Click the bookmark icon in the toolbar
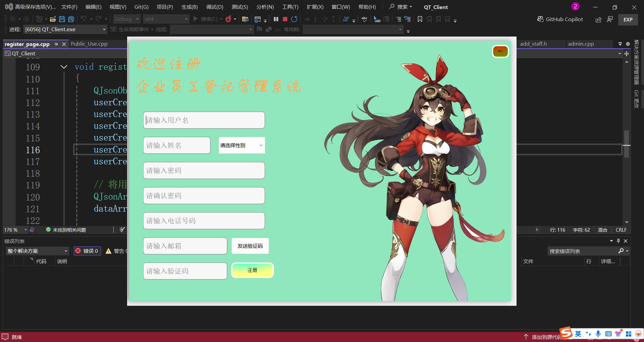Image resolution: width=644 pixels, height=342 pixels. coord(420,19)
